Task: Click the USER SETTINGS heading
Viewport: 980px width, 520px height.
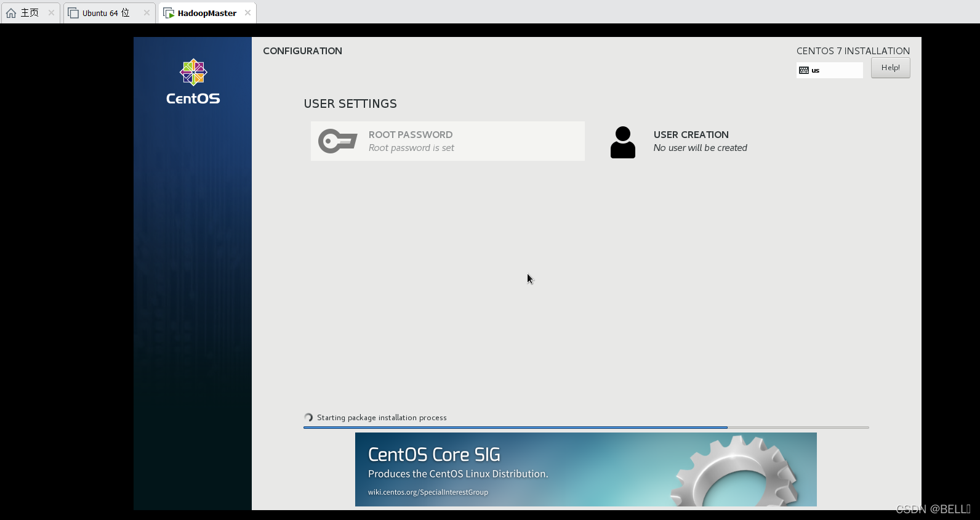Action: point(350,104)
